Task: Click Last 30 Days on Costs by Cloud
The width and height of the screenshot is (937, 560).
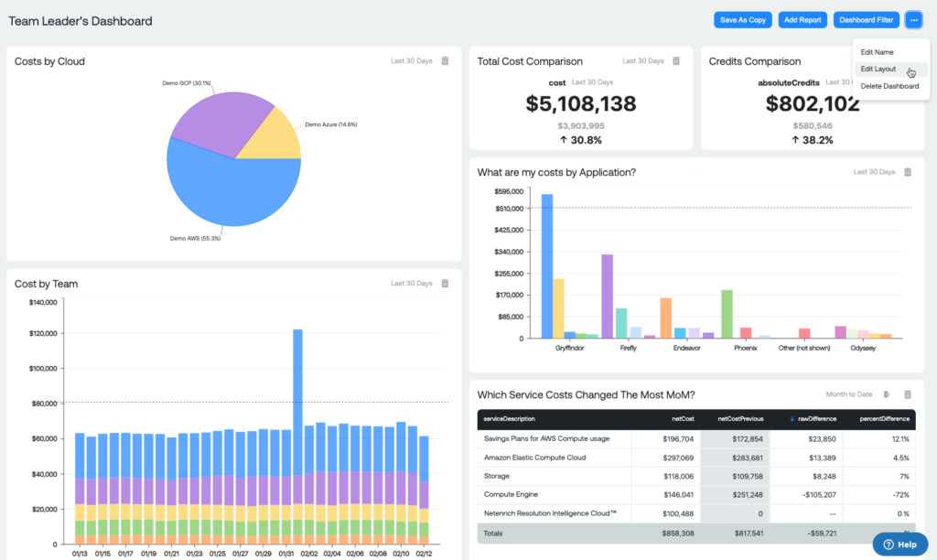Action: [412, 61]
